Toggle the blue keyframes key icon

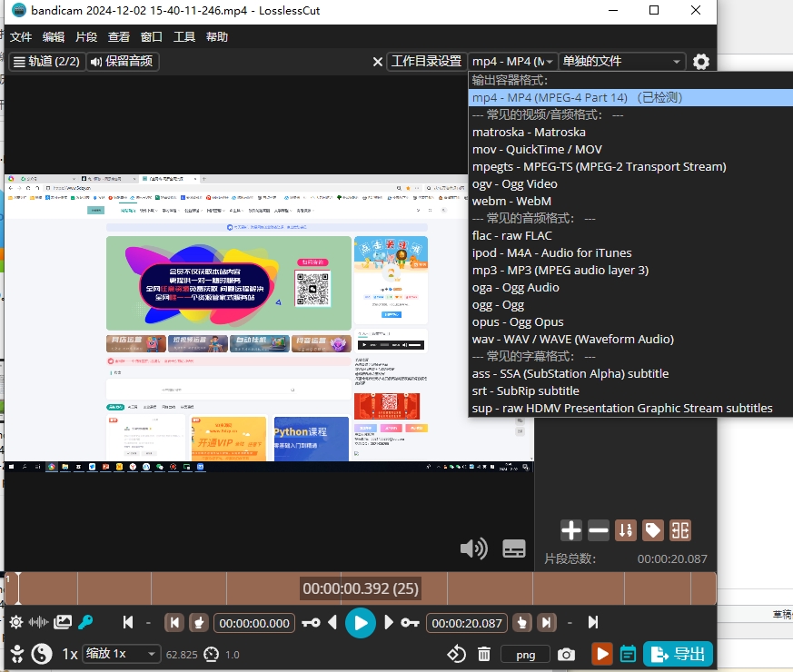click(85, 622)
